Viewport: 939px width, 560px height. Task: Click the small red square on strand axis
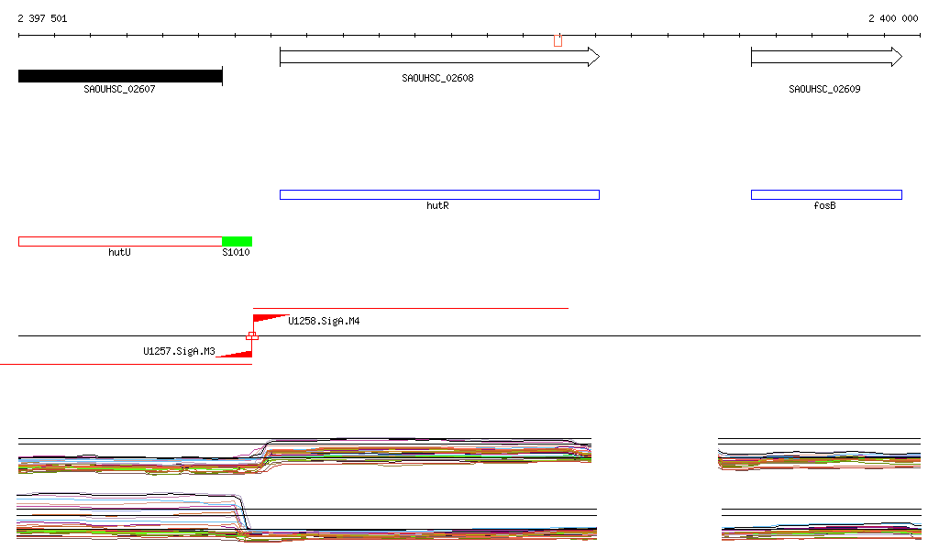253,336
